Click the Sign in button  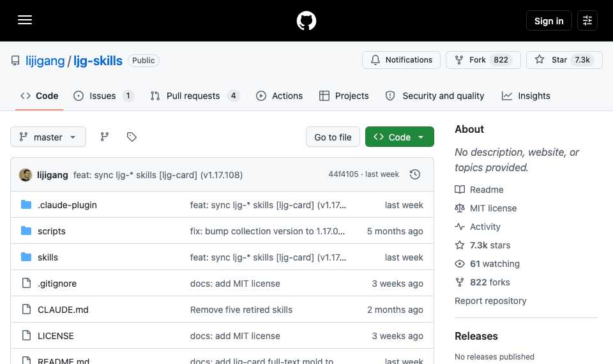pyautogui.click(x=549, y=20)
